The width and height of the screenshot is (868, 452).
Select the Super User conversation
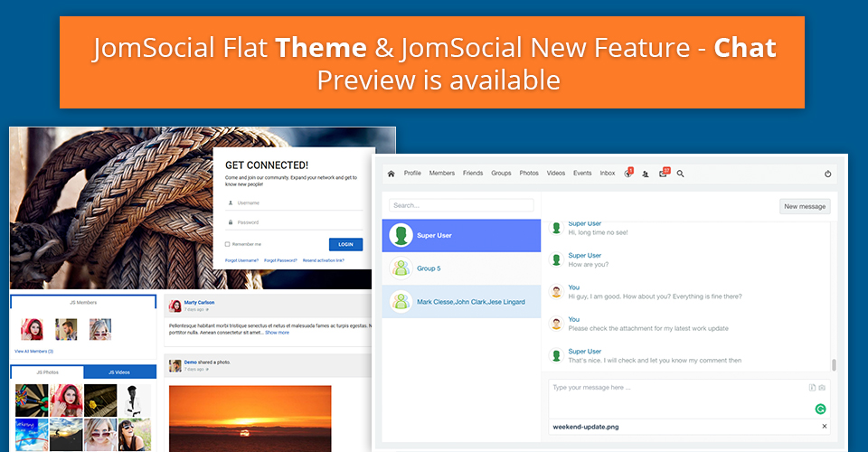[461, 235]
